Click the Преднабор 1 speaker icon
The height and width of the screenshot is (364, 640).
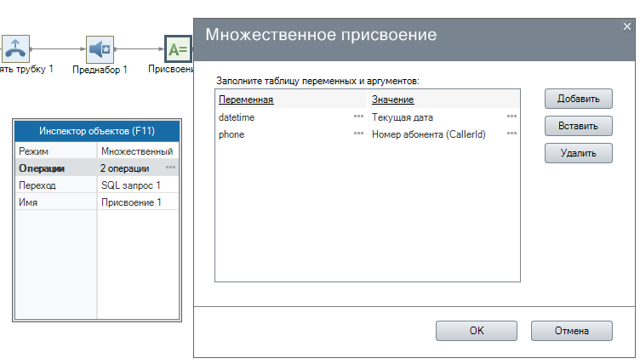click(x=100, y=48)
